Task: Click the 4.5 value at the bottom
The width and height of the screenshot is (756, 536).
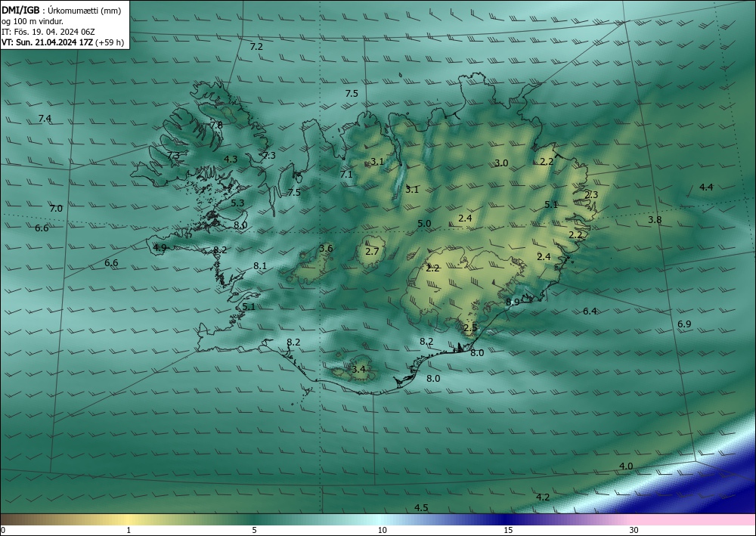Action: coord(421,507)
